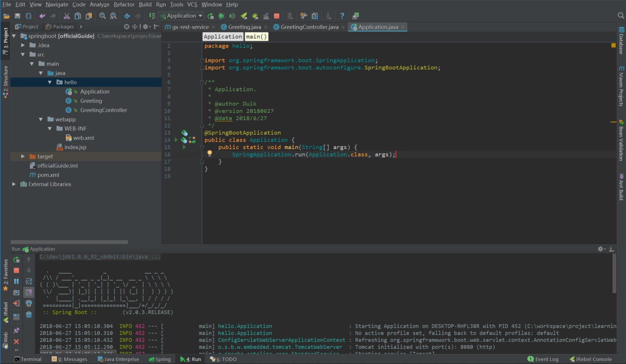Click the Synchronize toolbar icon
The width and height of the screenshot is (626, 364).
(28, 16)
